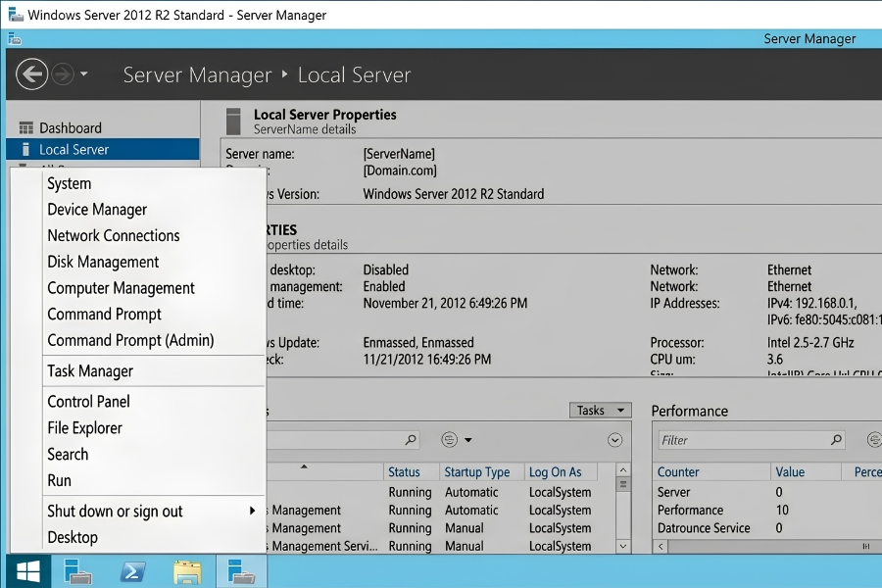Screen dimensions: 882x588
Task: Select Search in the context menu
Action: click(68, 454)
